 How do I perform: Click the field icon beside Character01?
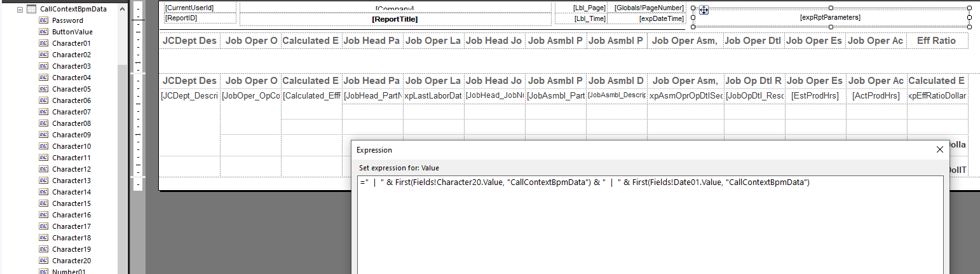point(44,43)
